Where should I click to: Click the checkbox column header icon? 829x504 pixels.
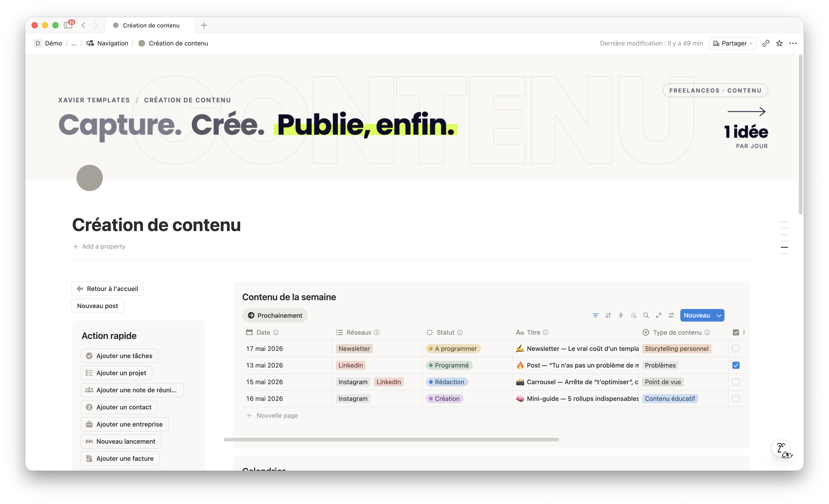736,332
